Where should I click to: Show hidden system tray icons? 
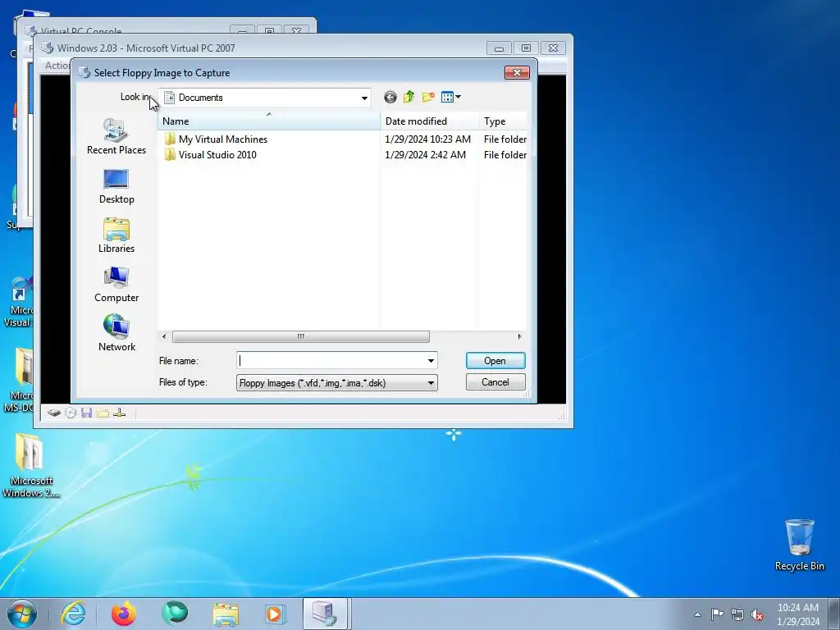pos(697,614)
